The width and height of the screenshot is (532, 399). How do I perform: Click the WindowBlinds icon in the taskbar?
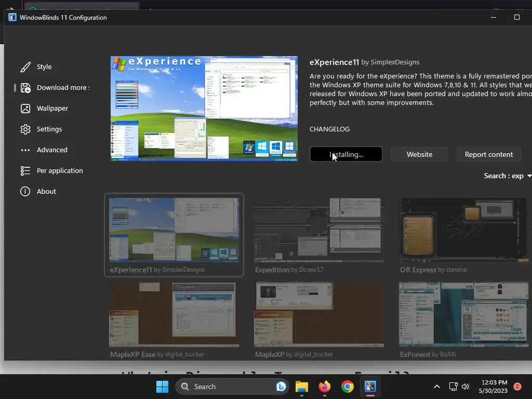pyautogui.click(x=370, y=386)
